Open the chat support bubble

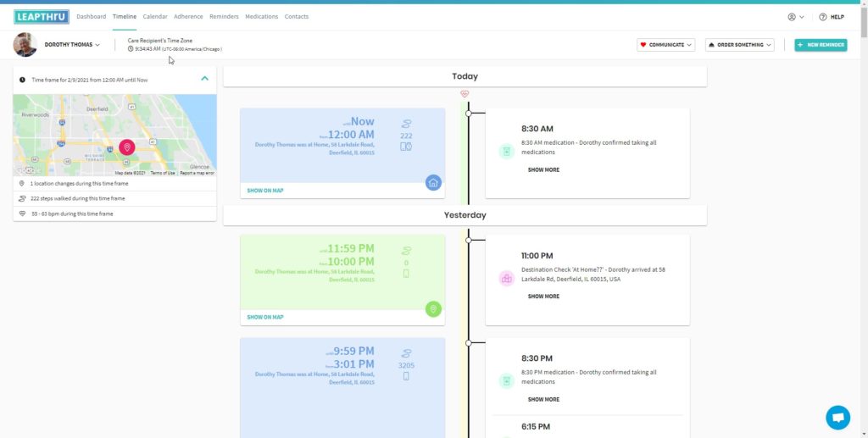pos(837,417)
